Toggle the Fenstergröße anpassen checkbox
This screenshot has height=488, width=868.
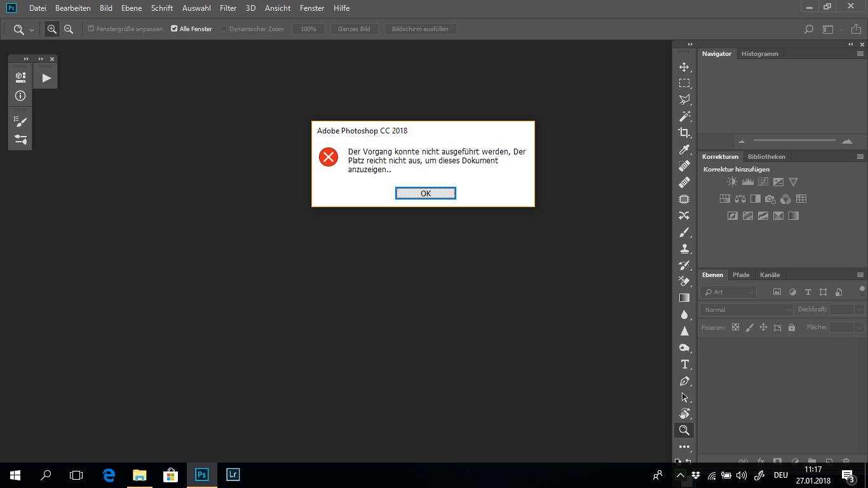click(x=91, y=29)
